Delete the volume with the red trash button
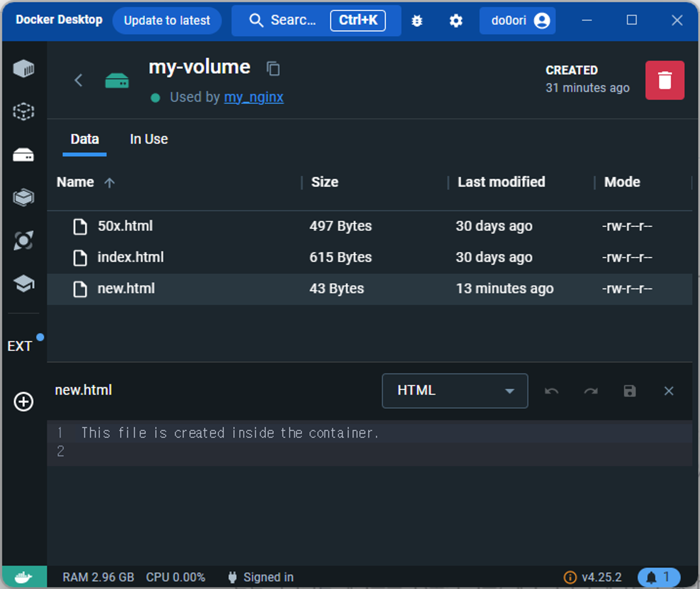 [x=665, y=80]
